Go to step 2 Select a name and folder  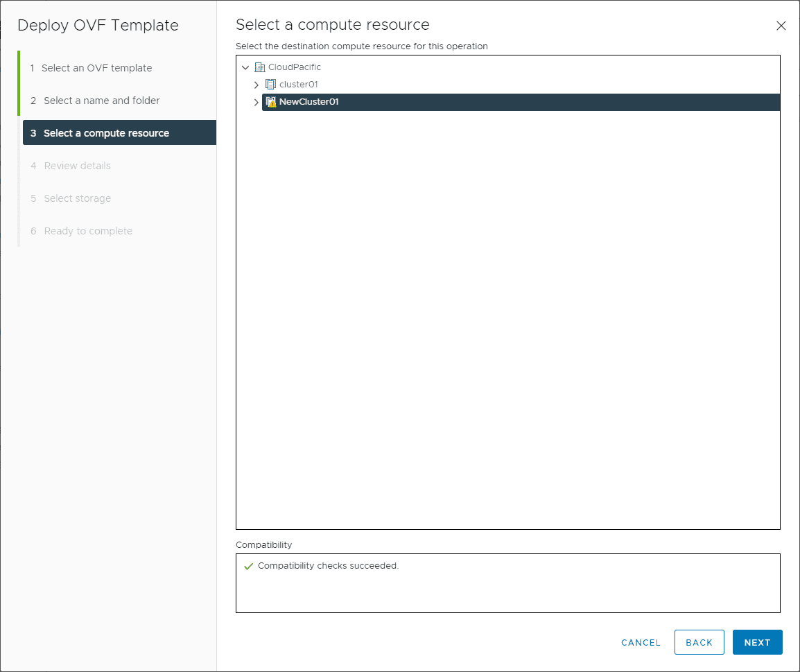click(101, 101)
